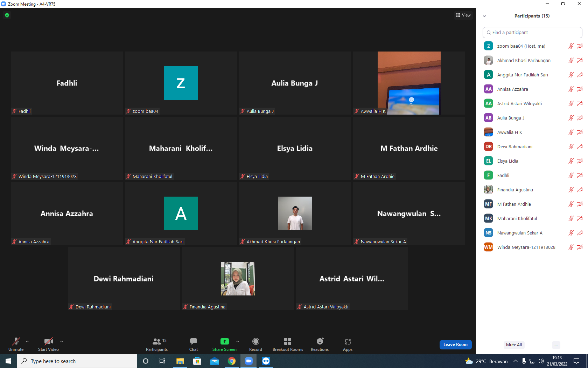
Task: Start recording with the Record button
Action: click(255, 344)
